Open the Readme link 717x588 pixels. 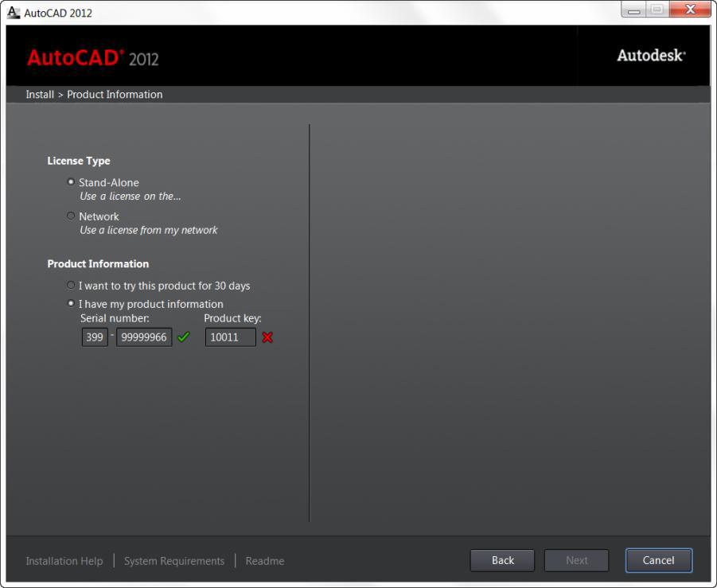tap(264, 560)
